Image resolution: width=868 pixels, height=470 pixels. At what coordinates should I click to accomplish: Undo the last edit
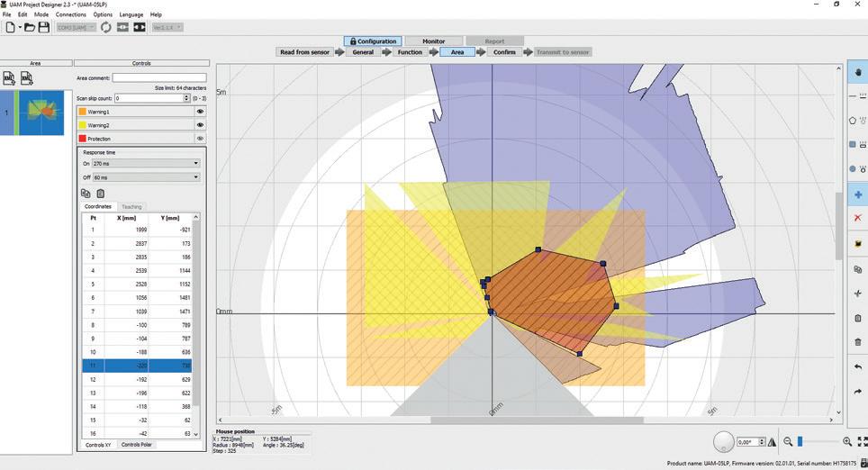[858, 367]
